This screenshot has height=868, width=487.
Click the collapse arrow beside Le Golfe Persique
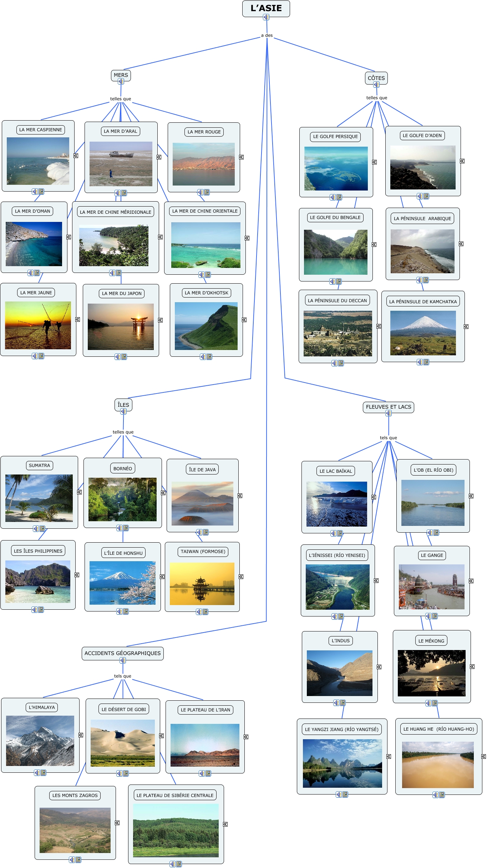[x=374, y=162]
